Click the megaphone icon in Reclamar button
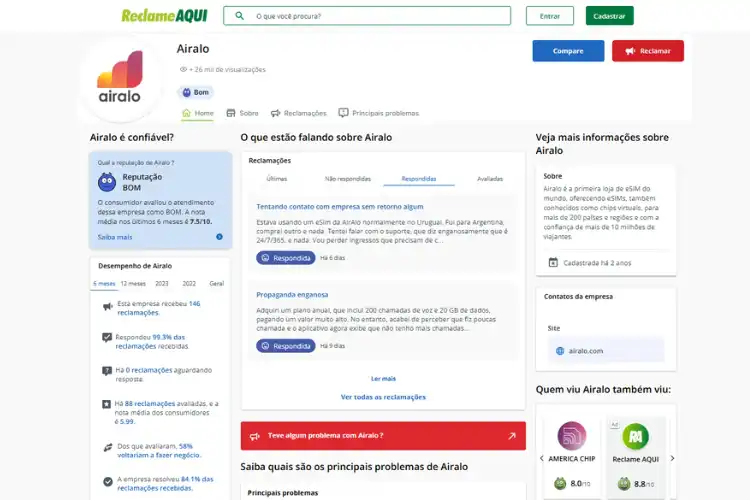The height and width of the screenshot is (500, 750). [x=630, y=51]
